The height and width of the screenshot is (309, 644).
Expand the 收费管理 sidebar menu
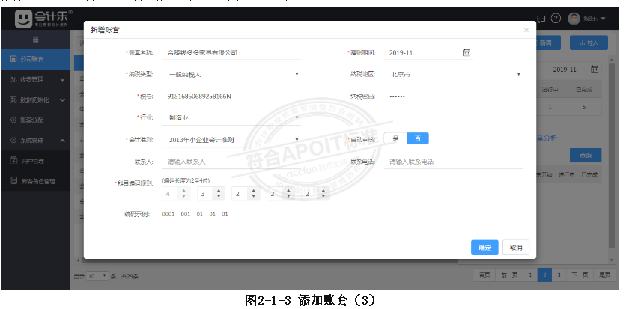pyautogui.click(x=36, y=79)
